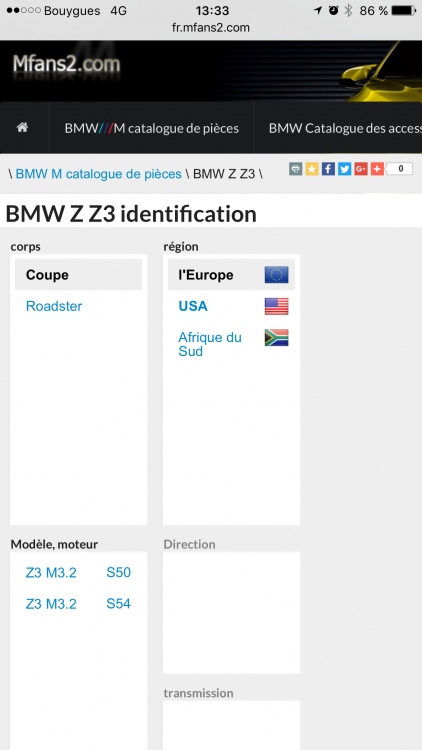Select the Coupe body type

(x=78, y=275)
